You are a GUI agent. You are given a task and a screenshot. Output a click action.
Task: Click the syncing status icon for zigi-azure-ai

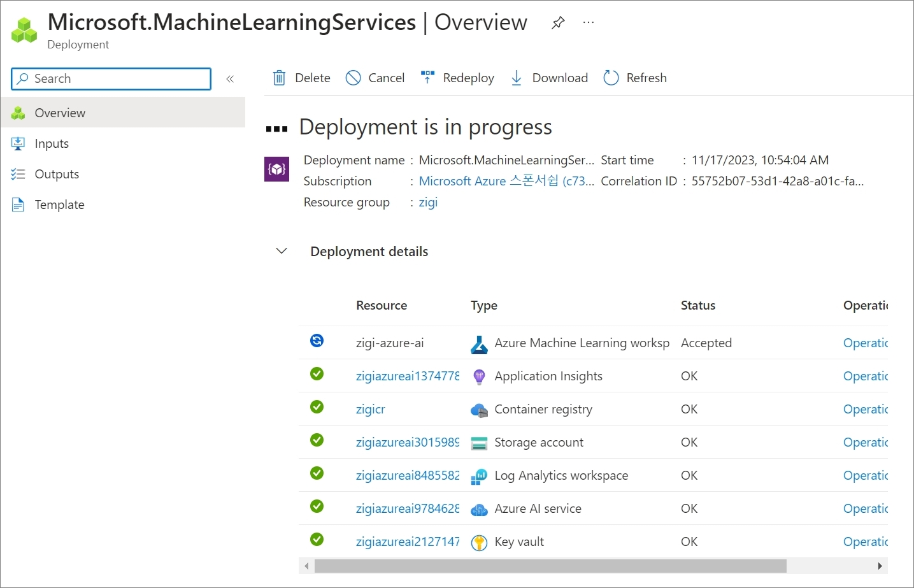coord(317,340)
